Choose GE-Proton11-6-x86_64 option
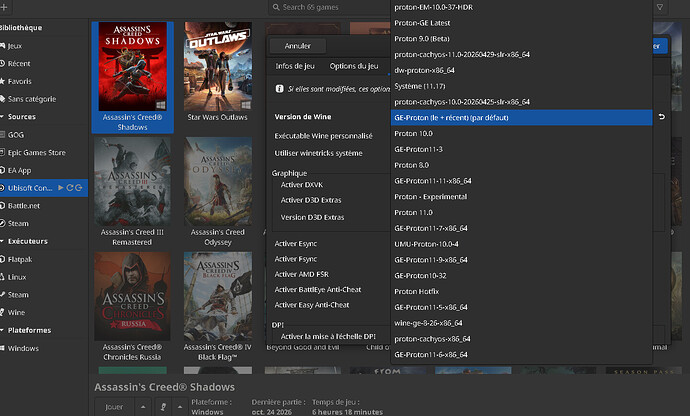The image size is (690, 416). pos(521,355)
